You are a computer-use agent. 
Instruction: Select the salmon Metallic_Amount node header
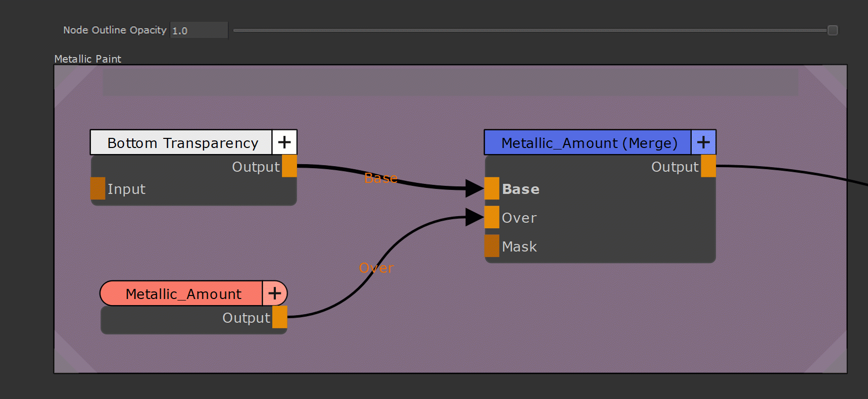(x=183, y=294)
